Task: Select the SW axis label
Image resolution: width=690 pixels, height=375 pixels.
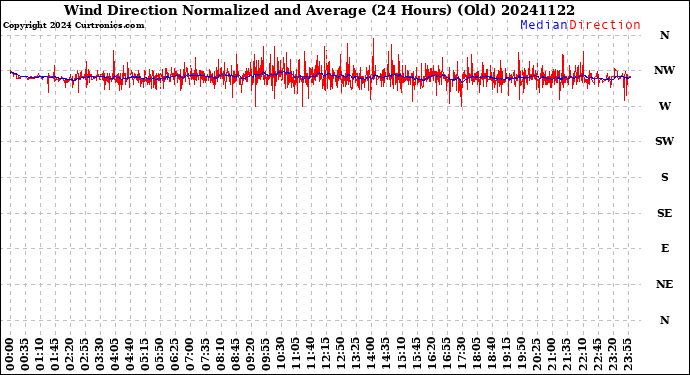Action: click(x=664, y=141)
